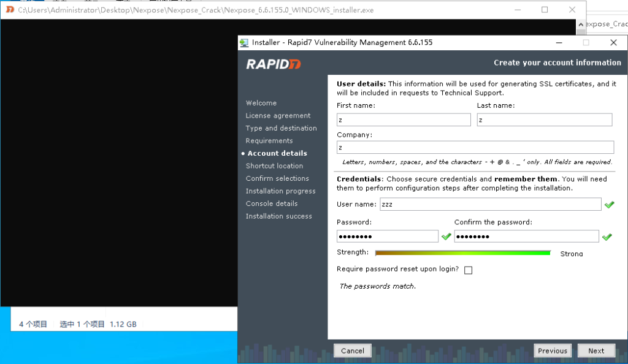Viewport: 628px width, 364px height.
Task: Click the console window scrollbar up arrow
Action: pos(581,25)
